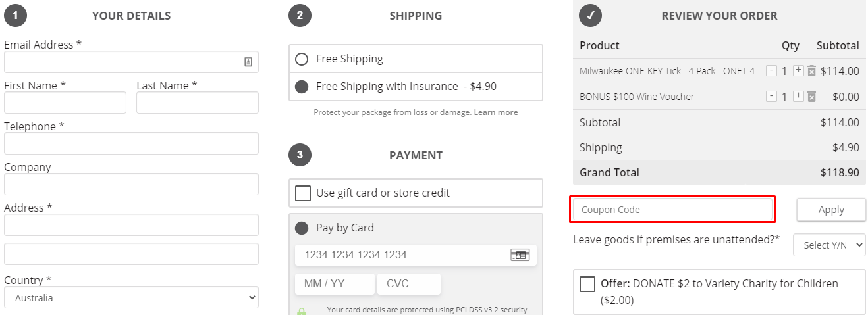This screenshot has width=868, height=315.
Task: Open the Country dropdown showing Australia
Action: pyautogui.click(x=131, y=297)
